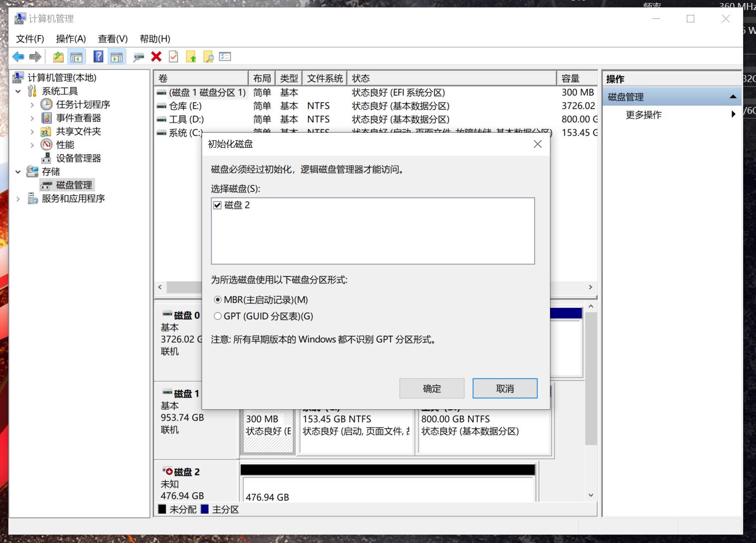Open the 操作(A) menu
756x543 pixels.
[71, 39]
